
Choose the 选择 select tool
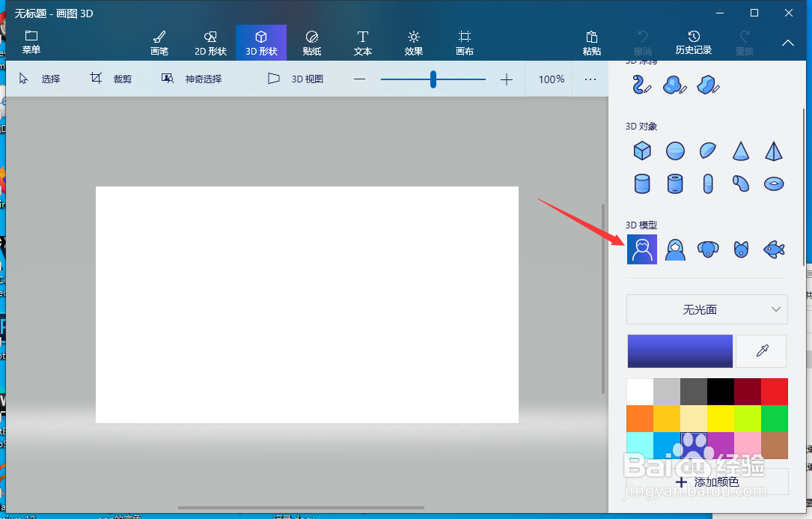click(40, 79)
